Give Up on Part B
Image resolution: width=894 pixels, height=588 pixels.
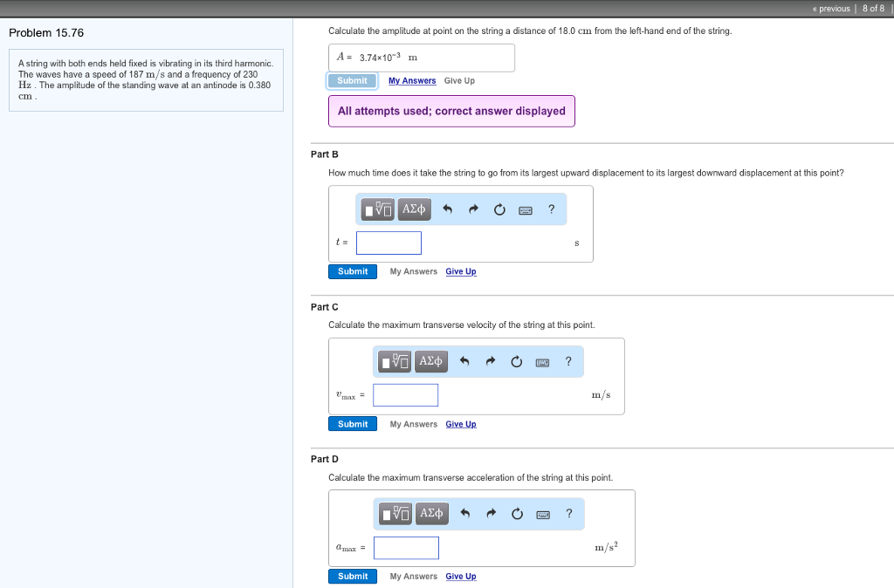(460, 271)
